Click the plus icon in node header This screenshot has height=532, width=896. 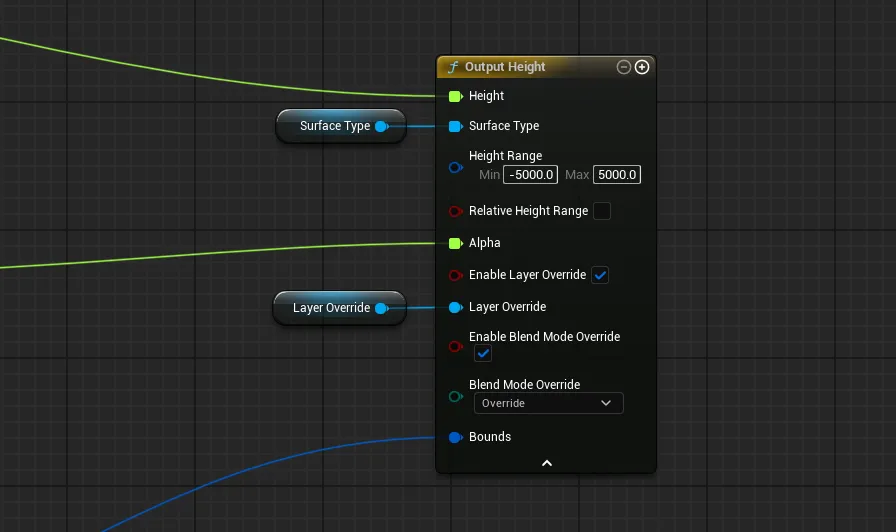642,67
